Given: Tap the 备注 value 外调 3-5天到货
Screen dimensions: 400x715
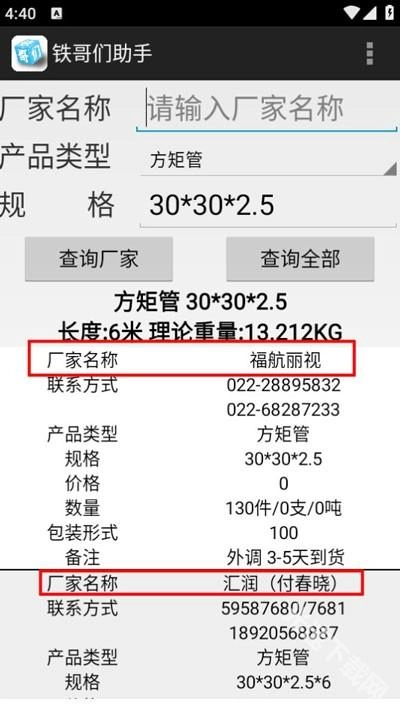Looking at the screenshot, I should [x=286, y=558].
